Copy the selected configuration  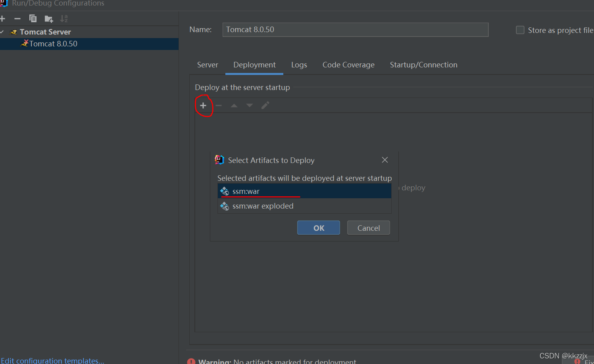pyautogui.click(x=33, y=19)
